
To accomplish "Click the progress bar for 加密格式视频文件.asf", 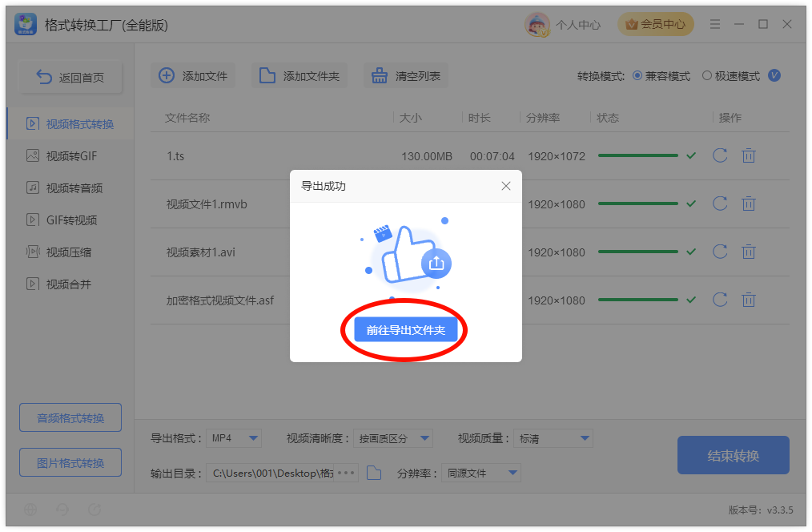I will [638, 300].
